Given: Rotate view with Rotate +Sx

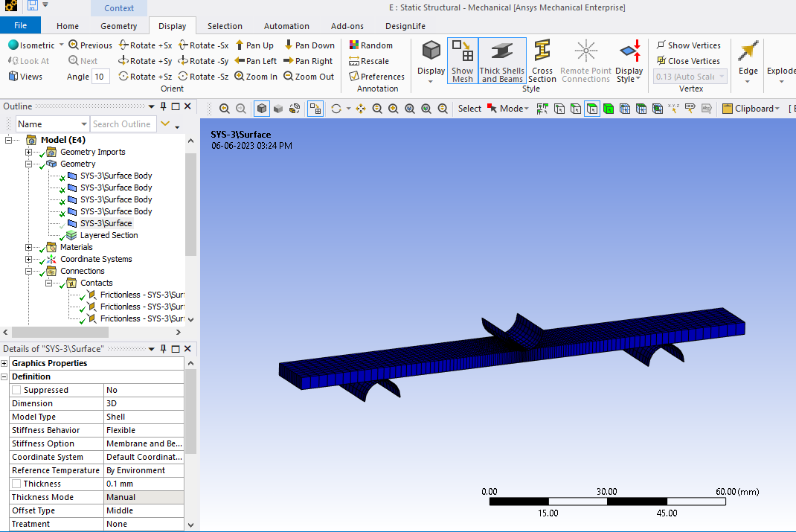Looking at the screenshot, I should click(146, 45).
